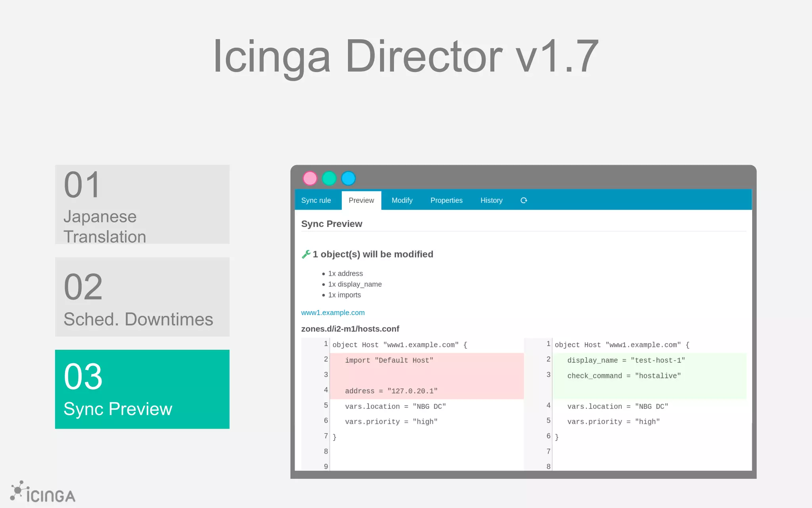Go to the History tab
This screenshot has height=508, width=812.
(491, 200)
